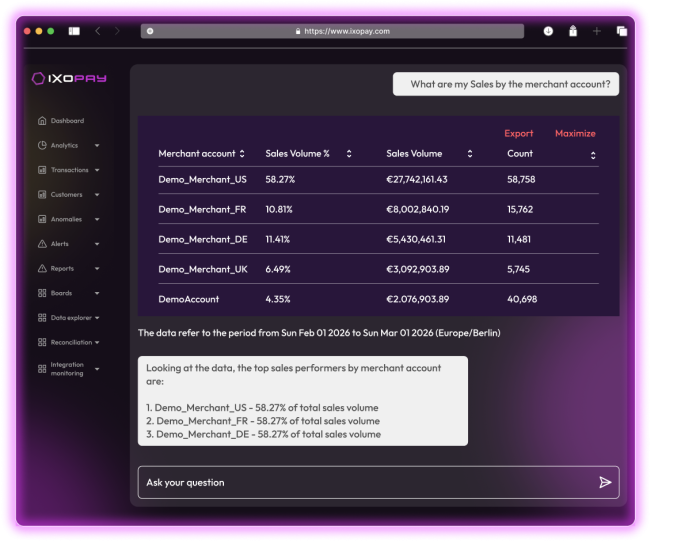The width and height of the screenshot is (700, 542).
Task: Click the Analytics pie chart icon
Action: [x=42, y=145]
